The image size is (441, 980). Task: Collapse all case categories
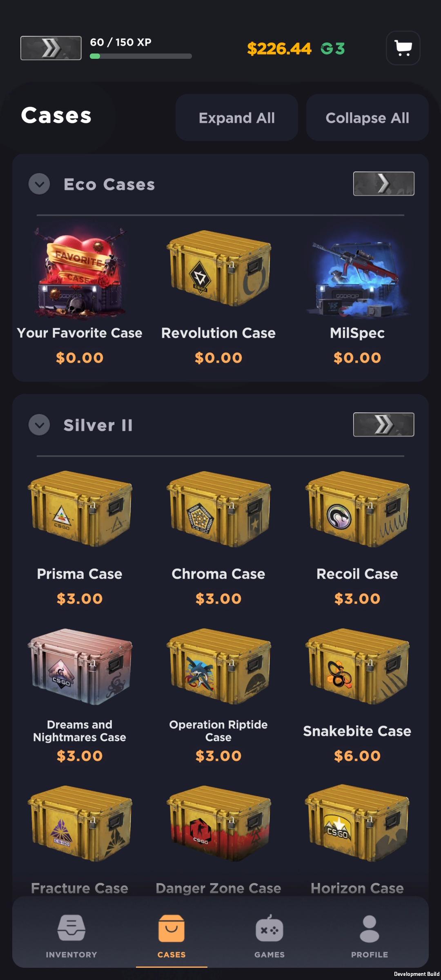[367, 118]
